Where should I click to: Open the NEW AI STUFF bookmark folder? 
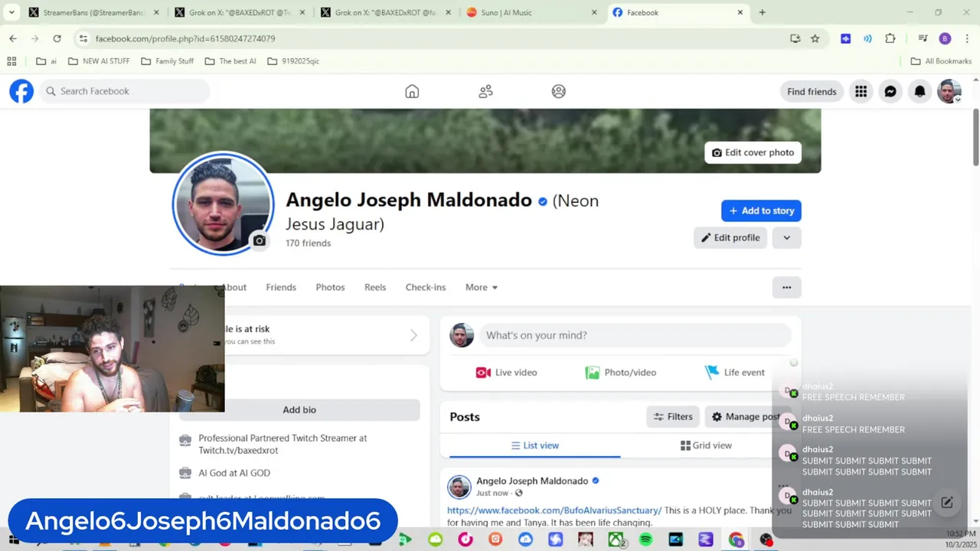pyautogui.click(x=99, y=61)
